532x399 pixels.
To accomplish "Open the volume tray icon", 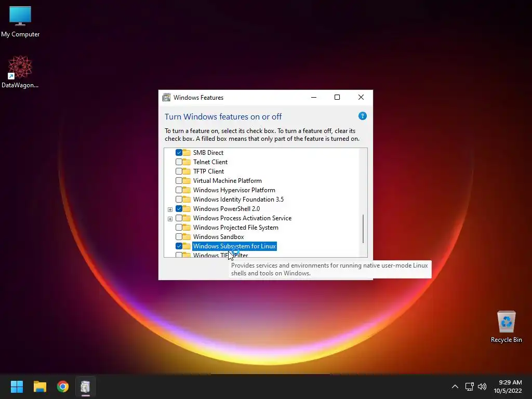I will point(482,387).
